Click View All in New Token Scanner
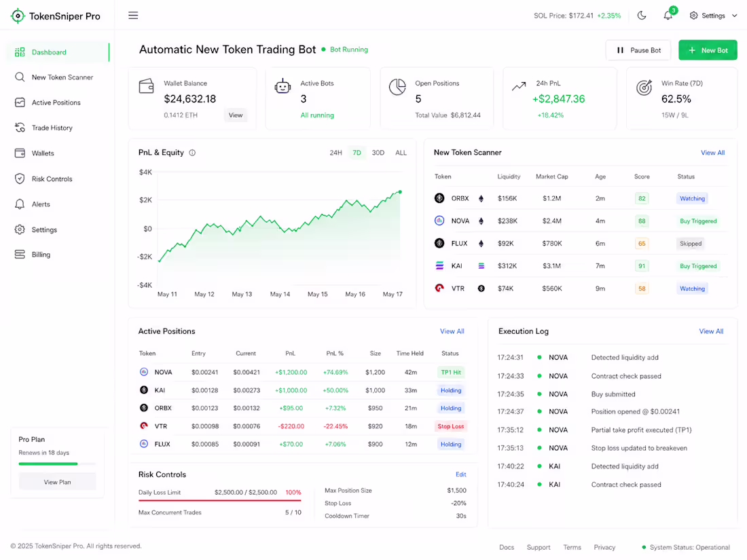 pyautogui.click(x=712, y=153)
